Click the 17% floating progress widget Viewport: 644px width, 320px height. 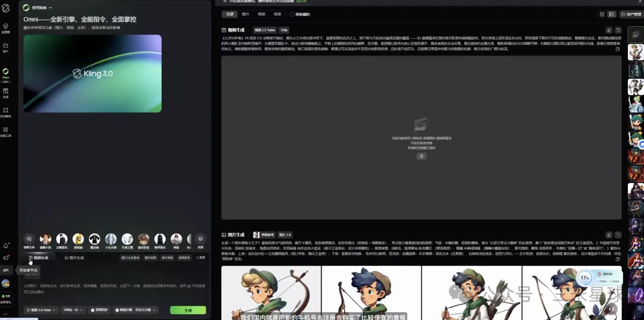[x=599, y=278]
